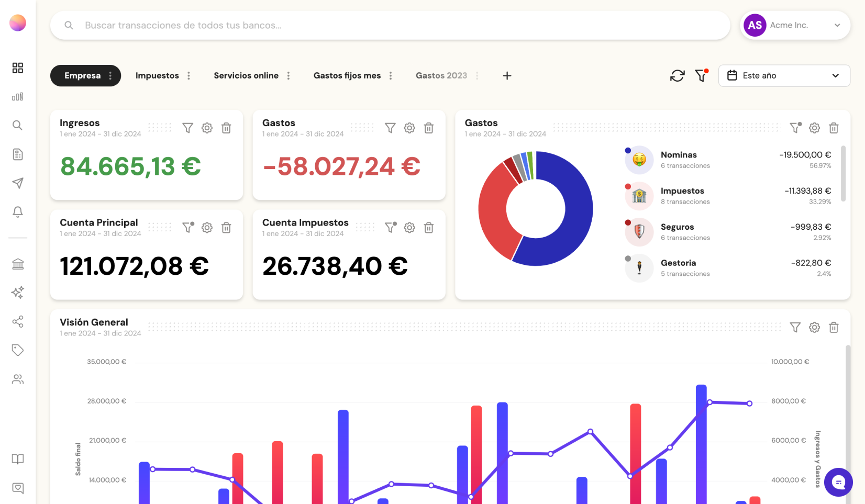Open search from the left sidebar
This screenshot has width=865, height=504.
(x=18, y=126)
